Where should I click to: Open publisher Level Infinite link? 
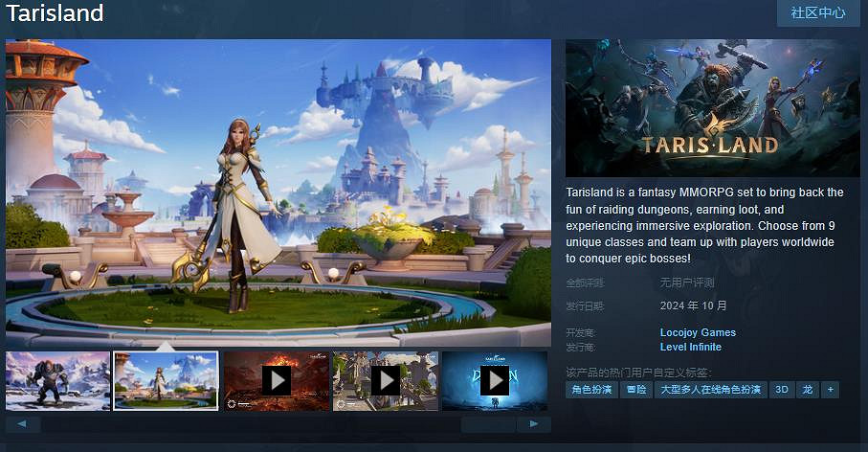690,347
